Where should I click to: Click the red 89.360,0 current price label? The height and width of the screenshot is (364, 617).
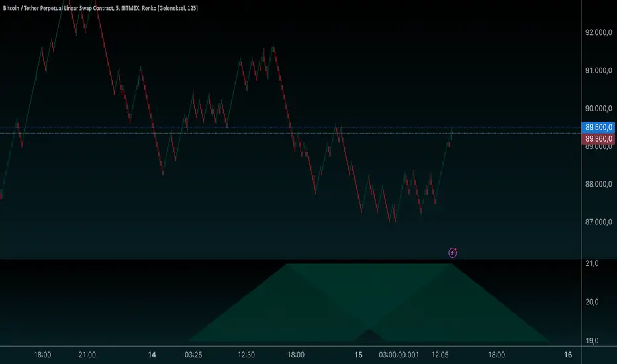pyautogui.click(x=598, y=139)
